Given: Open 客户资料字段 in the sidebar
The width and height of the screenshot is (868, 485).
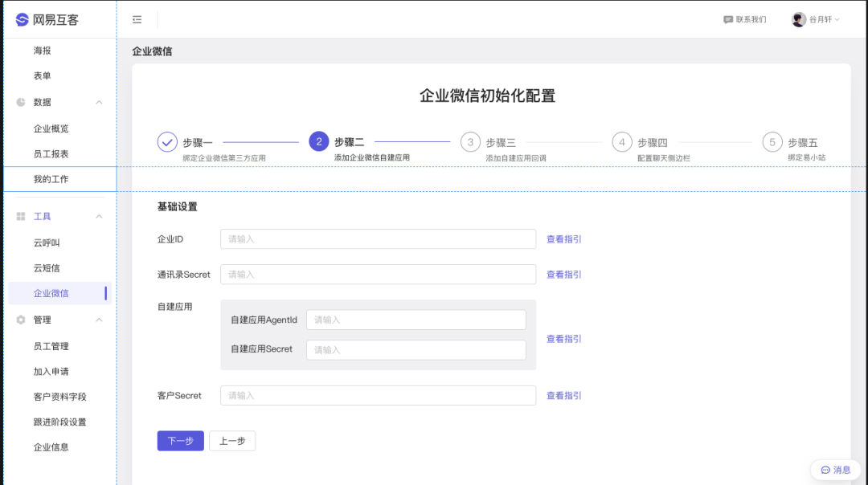Looking at the screenshot, I should [59, 397].
